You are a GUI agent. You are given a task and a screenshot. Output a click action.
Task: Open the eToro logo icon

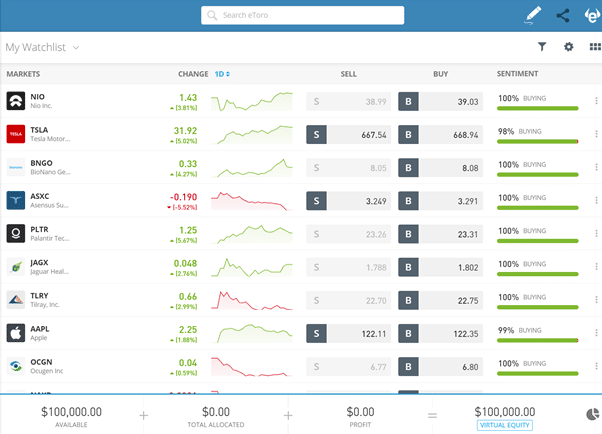[592, 15]
